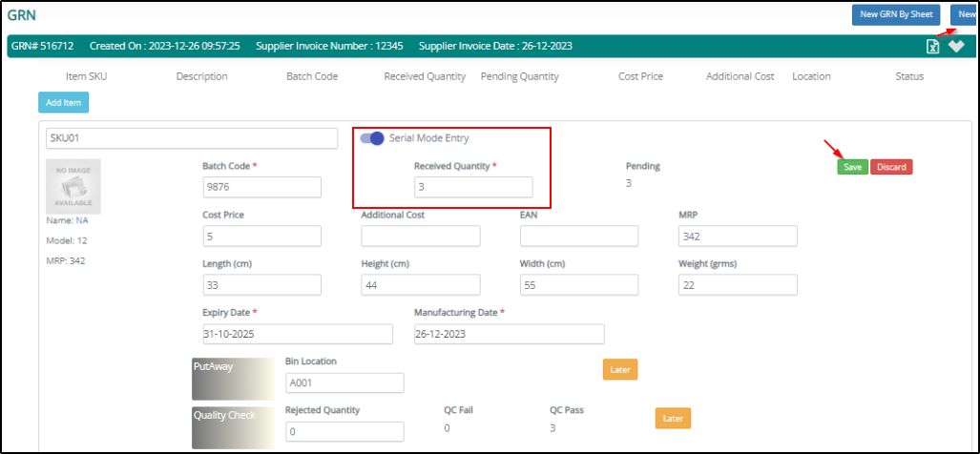Click the Bin Location field
This screenshot has height=454, width=980.
click(x=344, y=382)
